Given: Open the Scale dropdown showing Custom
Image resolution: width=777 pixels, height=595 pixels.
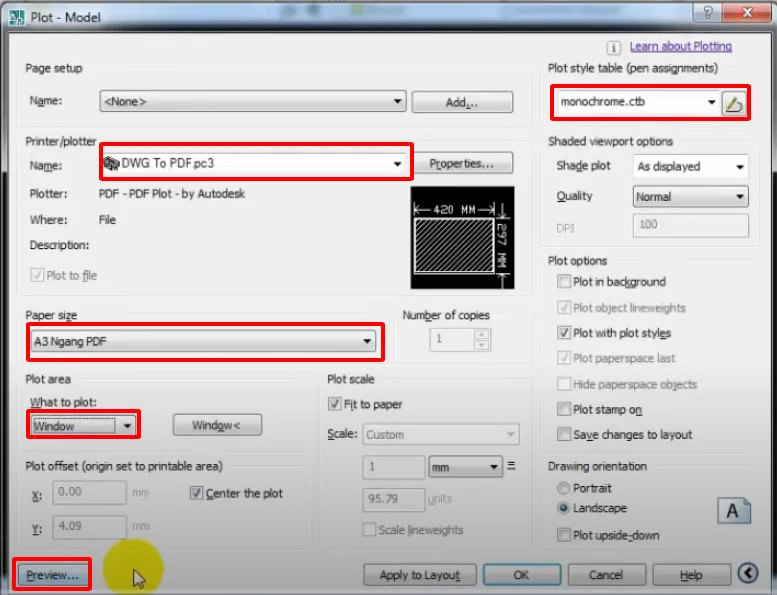Looking at the screenshot, I should (441, 434).
